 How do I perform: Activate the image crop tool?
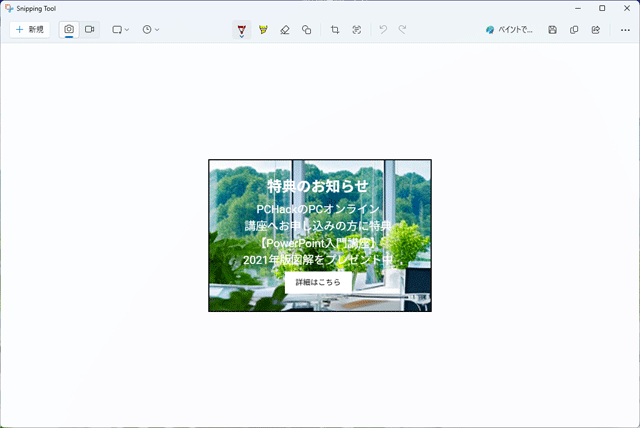(335, 30)
